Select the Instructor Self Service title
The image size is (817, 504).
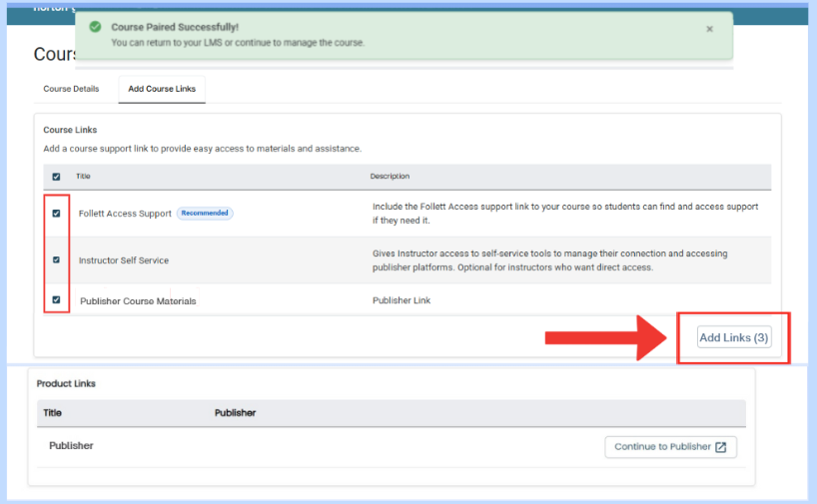coord(124,260)
